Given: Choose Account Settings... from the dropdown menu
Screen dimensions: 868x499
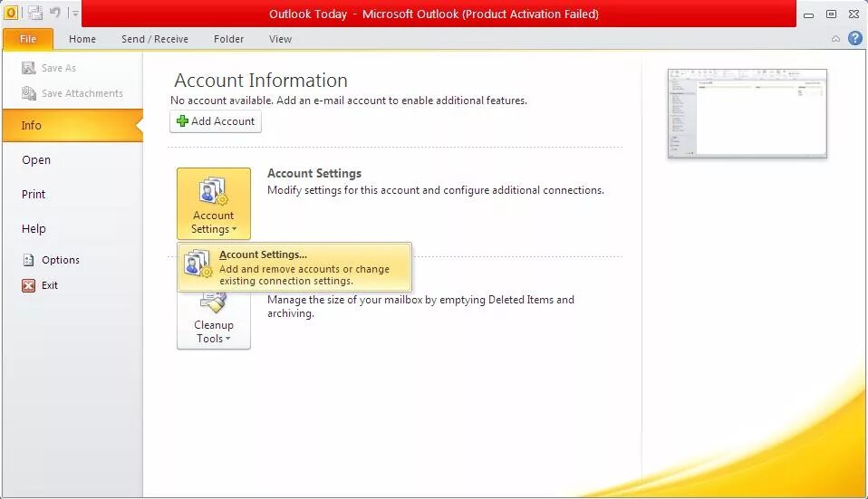Looking at the screenshot, I should [294, 267].
